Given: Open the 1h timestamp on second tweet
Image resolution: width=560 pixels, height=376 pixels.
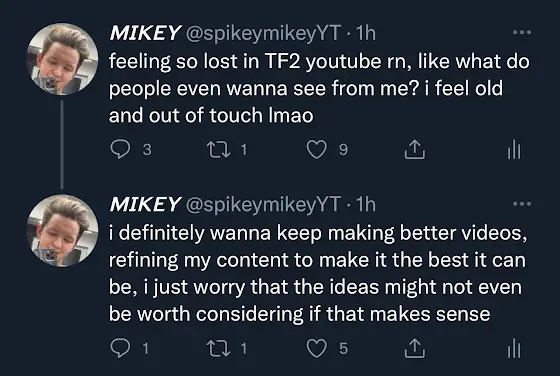Looking at the screenshot, I should 366,205.
